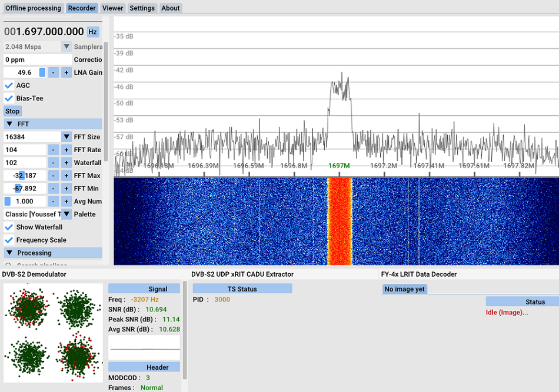Open the Palette dropdown
559x392 pixels.
66,215
